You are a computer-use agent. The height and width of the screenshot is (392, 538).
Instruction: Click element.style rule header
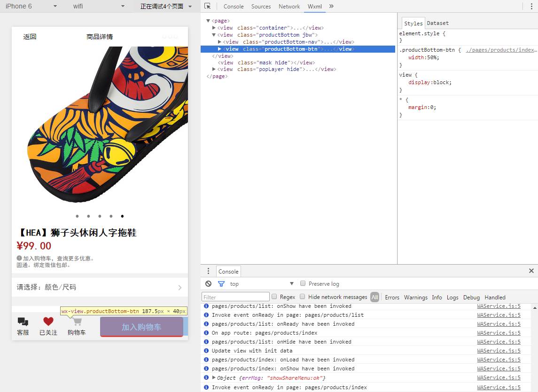click(422, 33)
